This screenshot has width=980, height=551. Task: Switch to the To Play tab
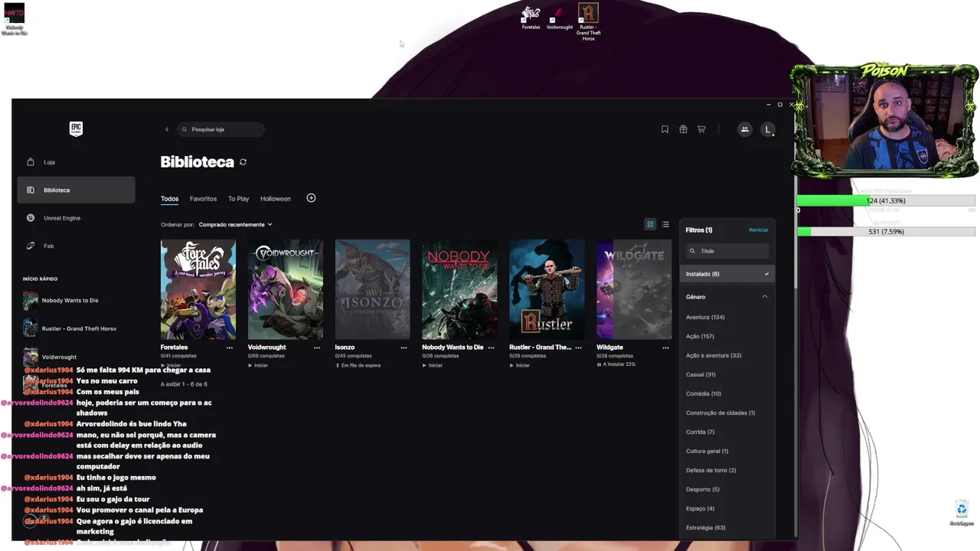coord(238,199)
